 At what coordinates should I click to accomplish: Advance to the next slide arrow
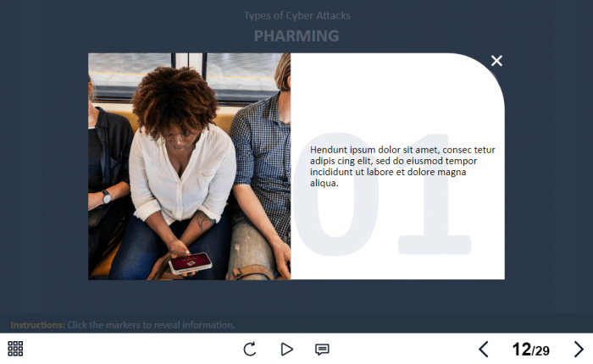[579, 350]
